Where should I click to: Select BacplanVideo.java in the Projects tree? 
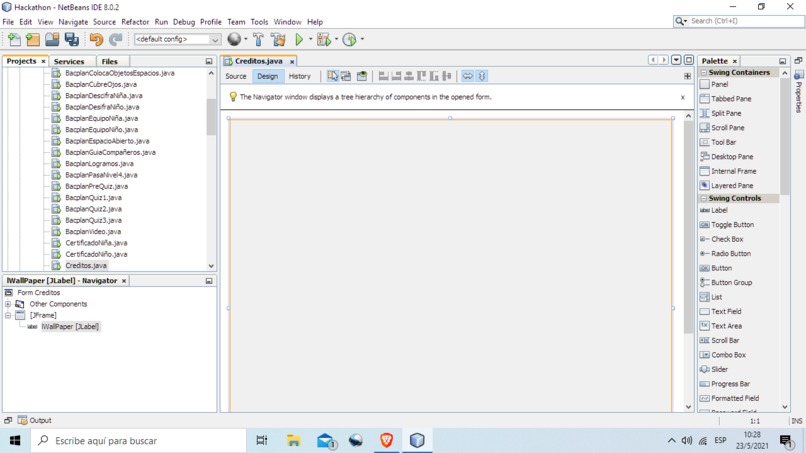click(93, 232)
